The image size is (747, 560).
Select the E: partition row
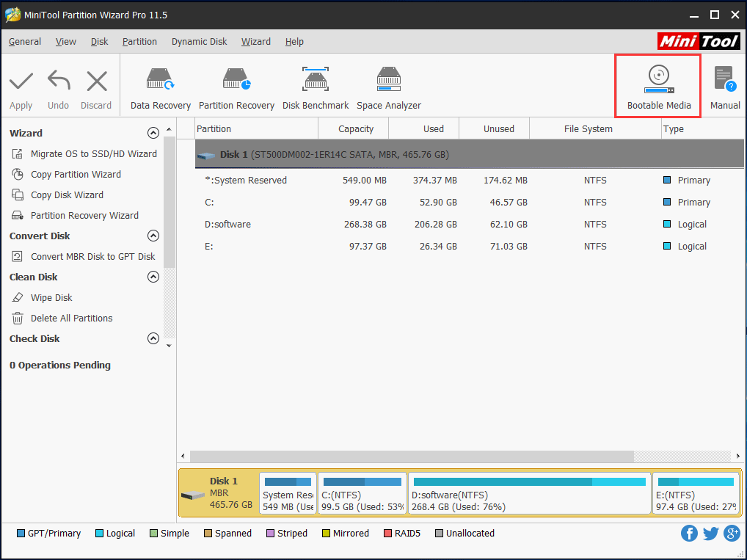pyautogui.click(x=469, y=246)
